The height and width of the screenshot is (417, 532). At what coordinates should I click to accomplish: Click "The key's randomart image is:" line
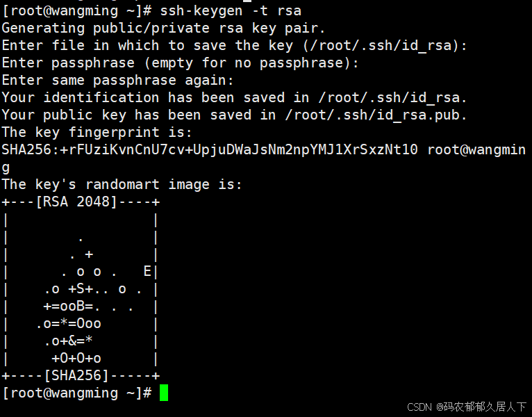[x=122, y=185]
